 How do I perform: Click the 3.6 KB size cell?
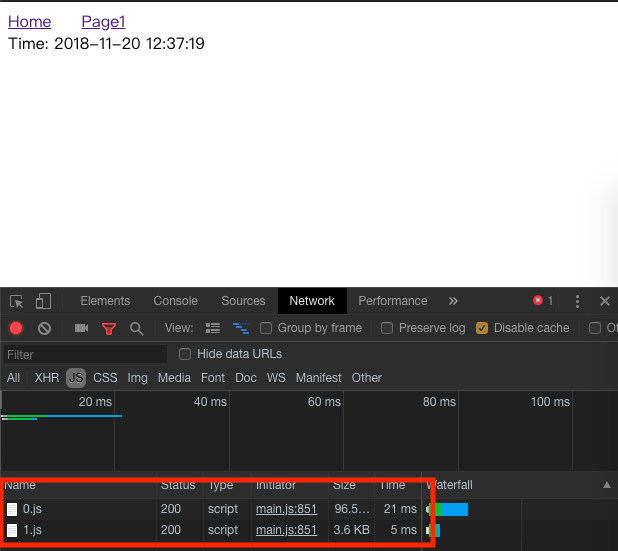click(352, 530)
